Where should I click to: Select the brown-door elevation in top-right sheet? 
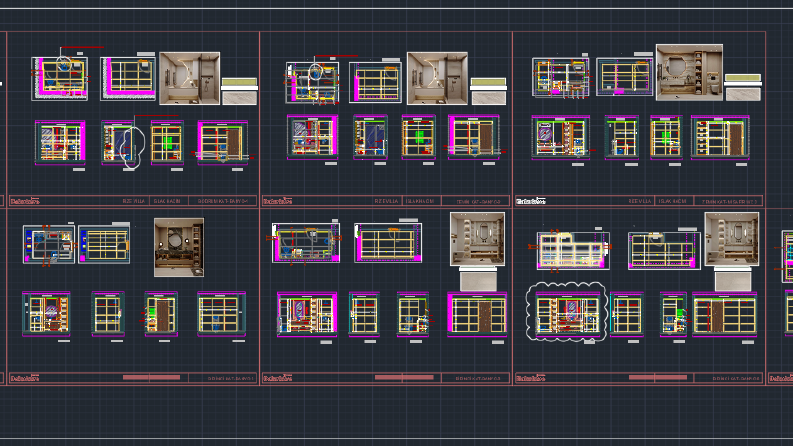click(720, 138)
